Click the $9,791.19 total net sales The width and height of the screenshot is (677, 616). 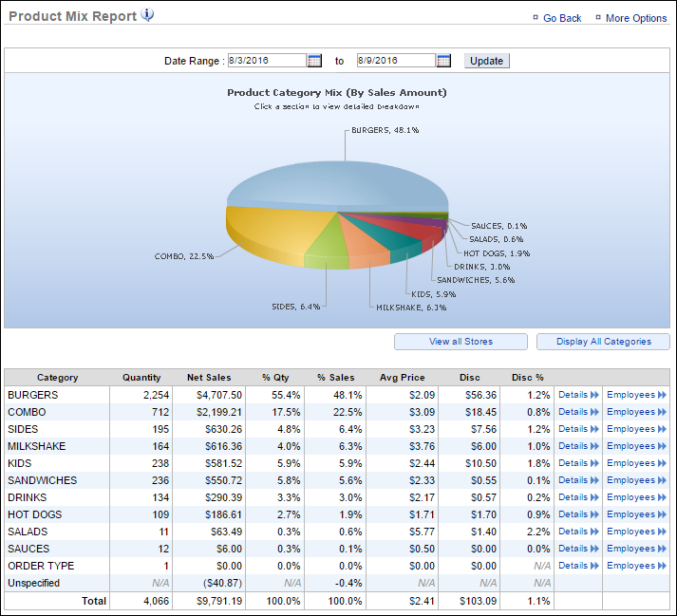tap(219, 601)
